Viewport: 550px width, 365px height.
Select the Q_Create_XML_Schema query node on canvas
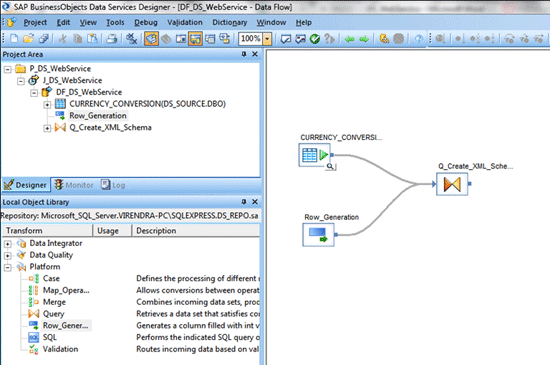[x=452, y=184]
